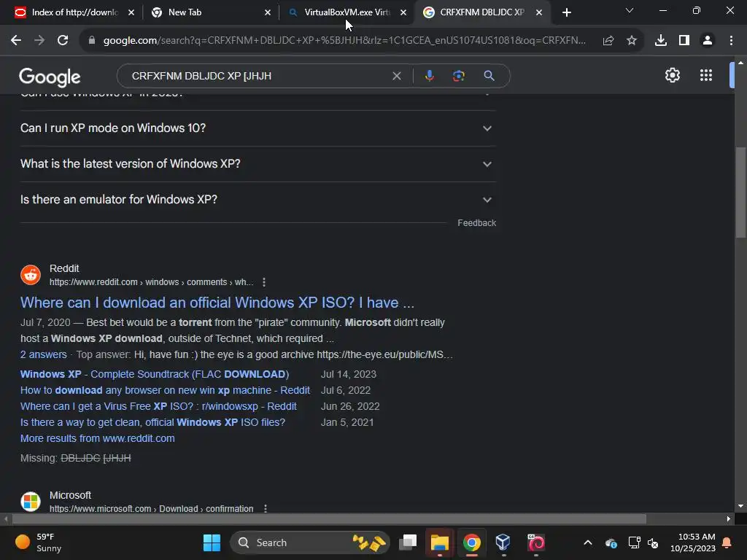Screen dimensions: 747x560
Task: Go back to the previous page
Action: pos(16,41)
